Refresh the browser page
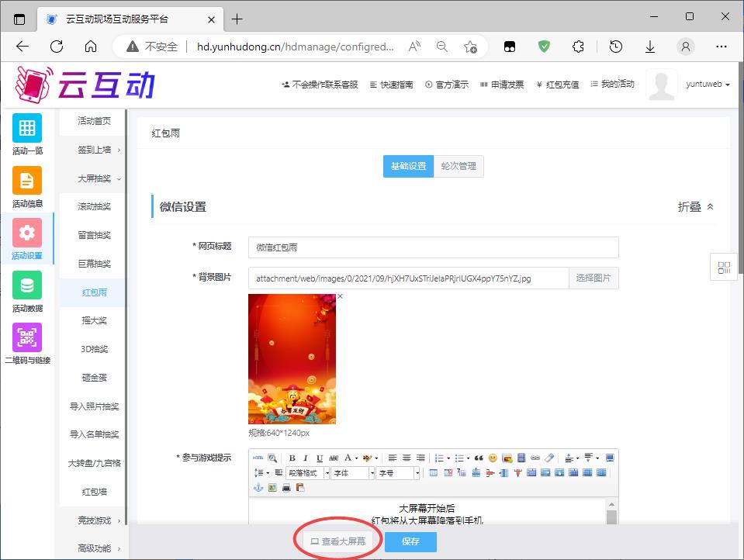The height and width of the screenshot is (560, 744). click(x=57, y=47)
